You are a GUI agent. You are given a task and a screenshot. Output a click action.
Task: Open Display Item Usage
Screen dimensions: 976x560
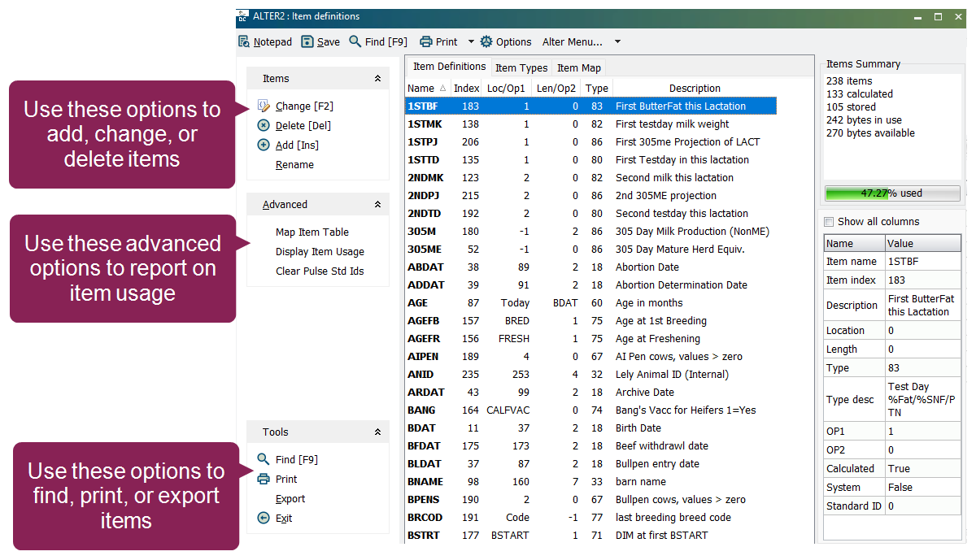point(320,251)
